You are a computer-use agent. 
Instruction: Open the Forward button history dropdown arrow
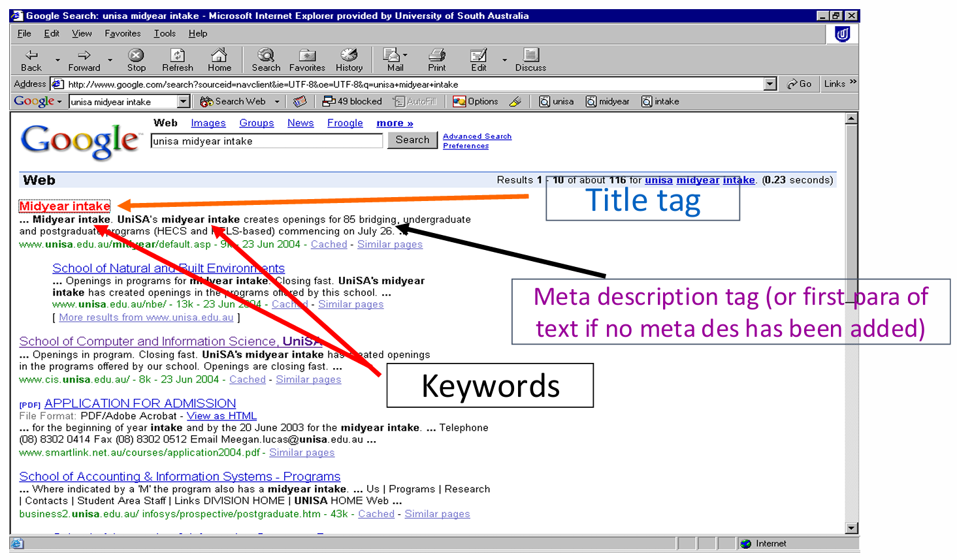pyautogui.click(x=110, y=60)
